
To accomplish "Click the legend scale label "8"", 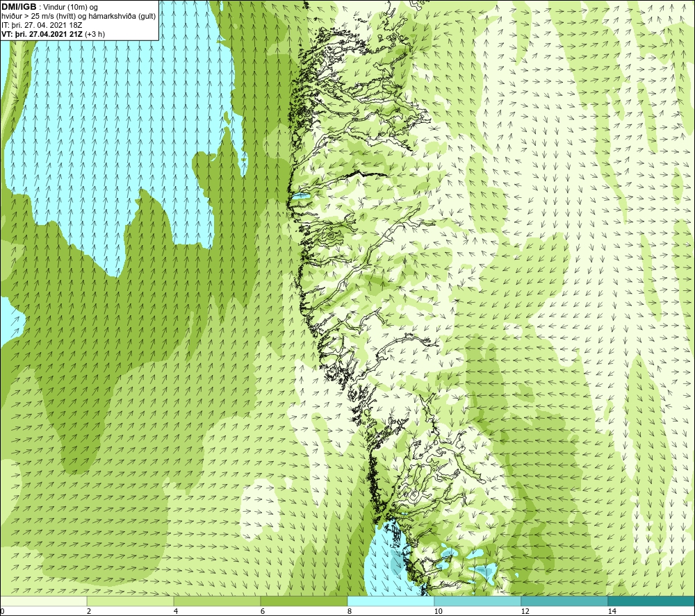I will click(x=350, y=611).
